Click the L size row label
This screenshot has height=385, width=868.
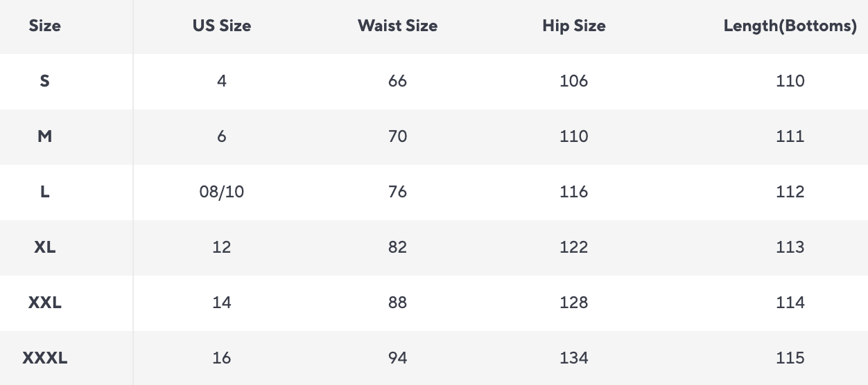[x=45, y=192]
